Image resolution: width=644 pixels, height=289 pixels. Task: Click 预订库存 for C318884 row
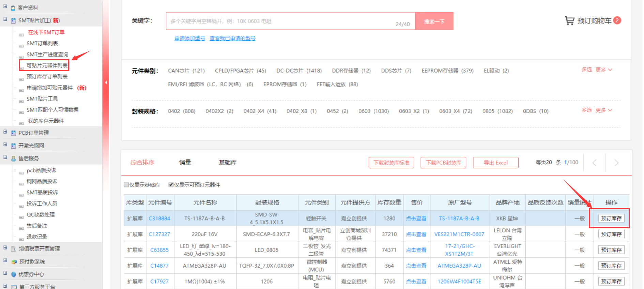pos(611,218)
